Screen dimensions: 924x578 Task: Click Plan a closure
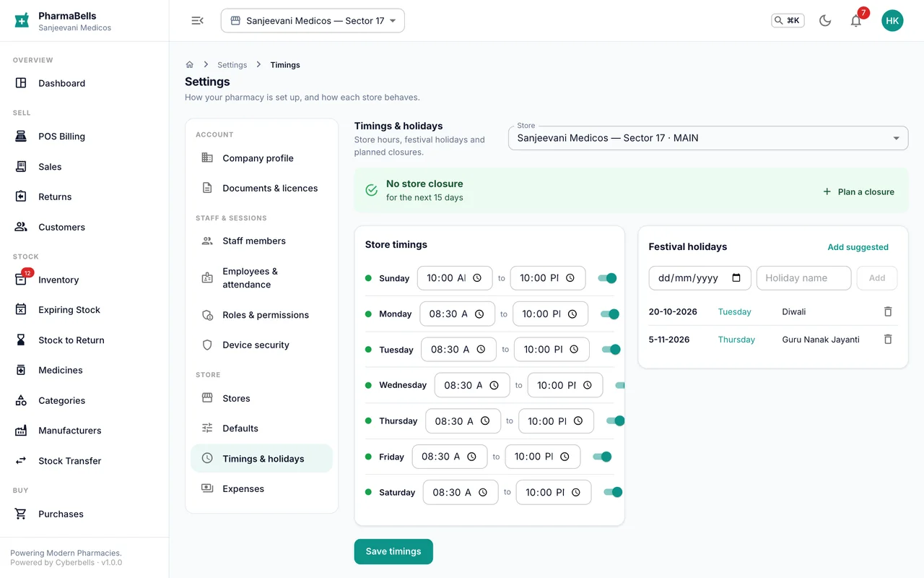858,192
